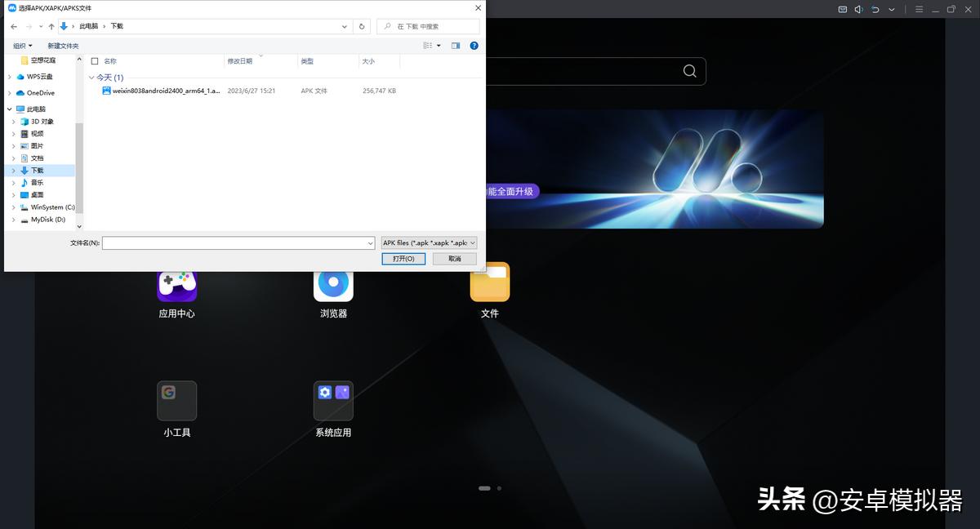The width and height of the screenshot is (980, 529).
Task: Expand the 此电脑 tree item in the sidebar
Action: point(8,109)
